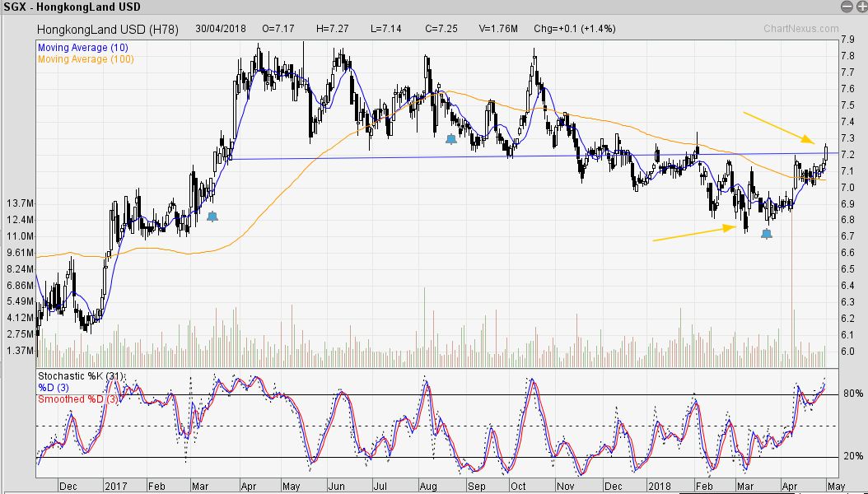Viewport: 868px width, 494px height.
Task: Click the 7.5 price axis label
Action: click(847, 105)
